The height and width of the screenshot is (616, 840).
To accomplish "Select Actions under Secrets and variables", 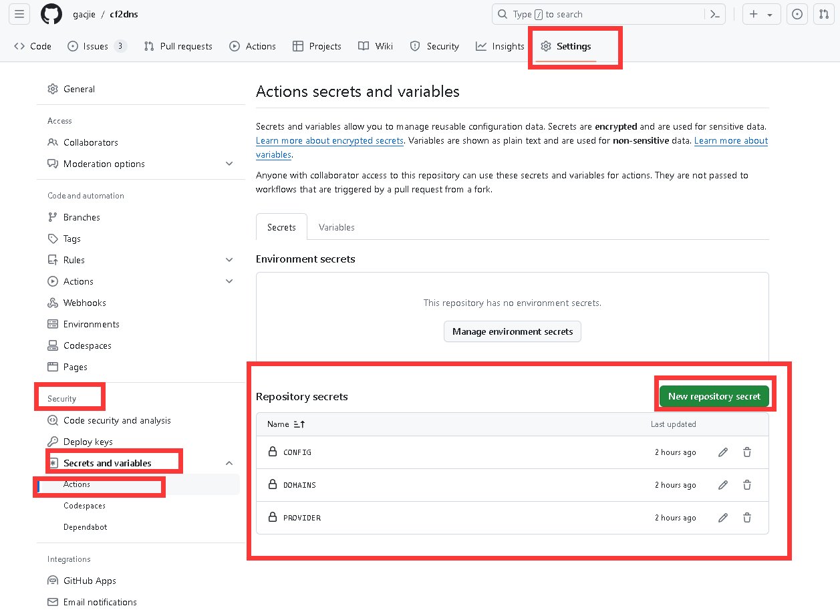I will [77, 484].
